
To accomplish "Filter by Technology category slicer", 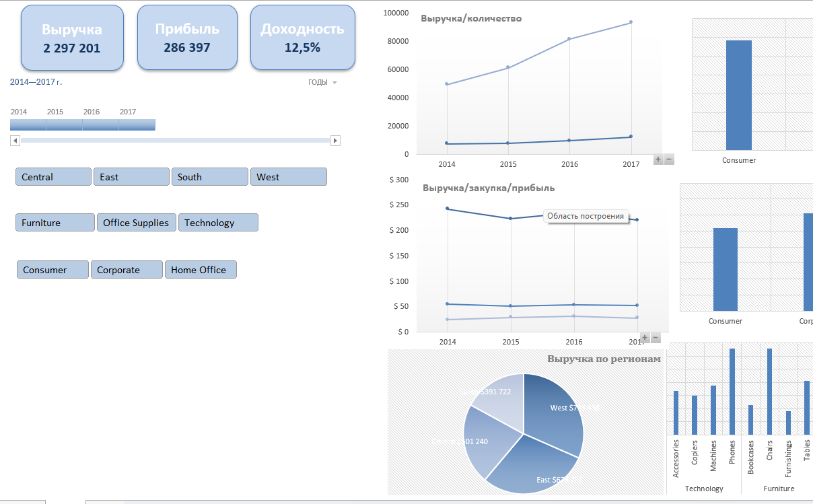I will tap(218, 223).
